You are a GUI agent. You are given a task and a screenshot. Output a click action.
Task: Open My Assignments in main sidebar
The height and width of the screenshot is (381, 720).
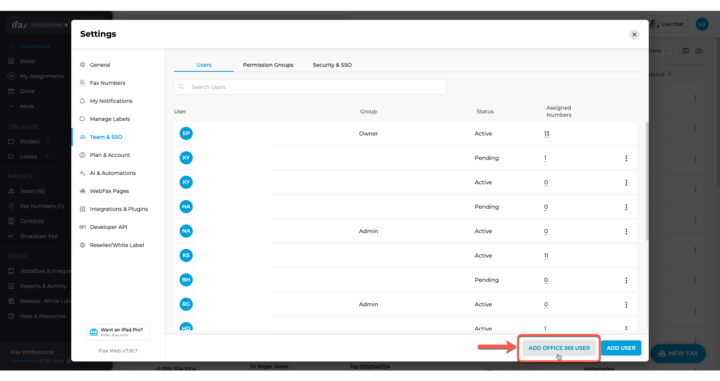point(41,76)
